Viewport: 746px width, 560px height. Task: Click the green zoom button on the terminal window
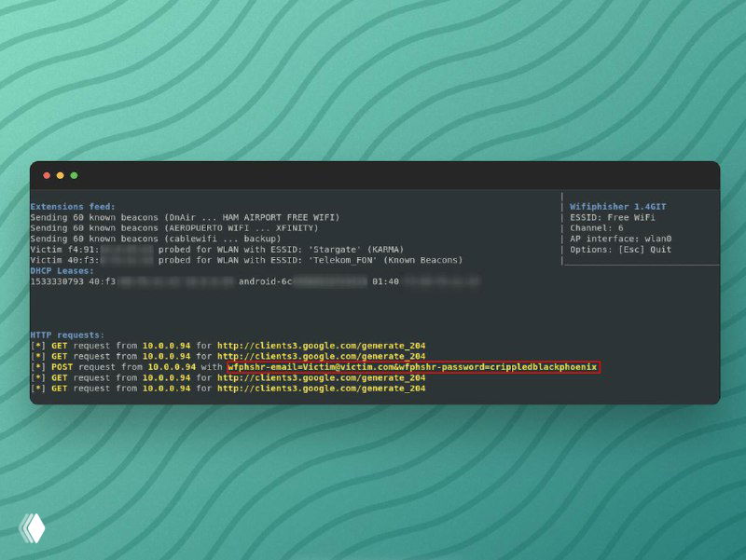73,175
